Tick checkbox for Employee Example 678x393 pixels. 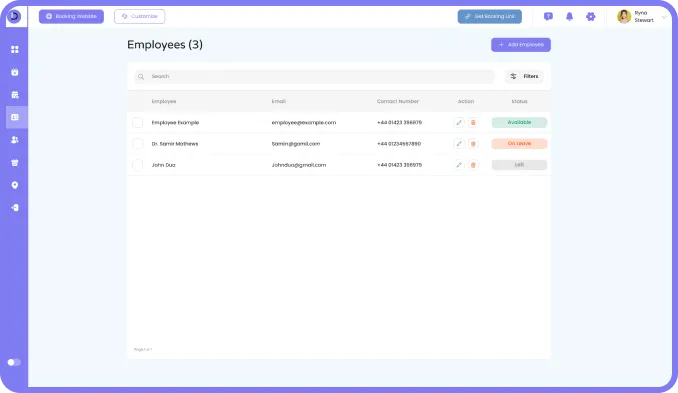138,122
